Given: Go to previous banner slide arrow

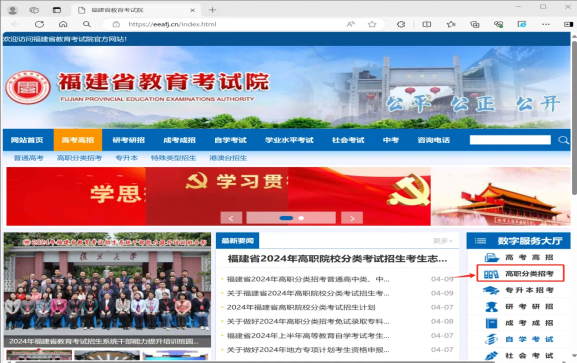Looking at the screenshot, I should (231, 218).
